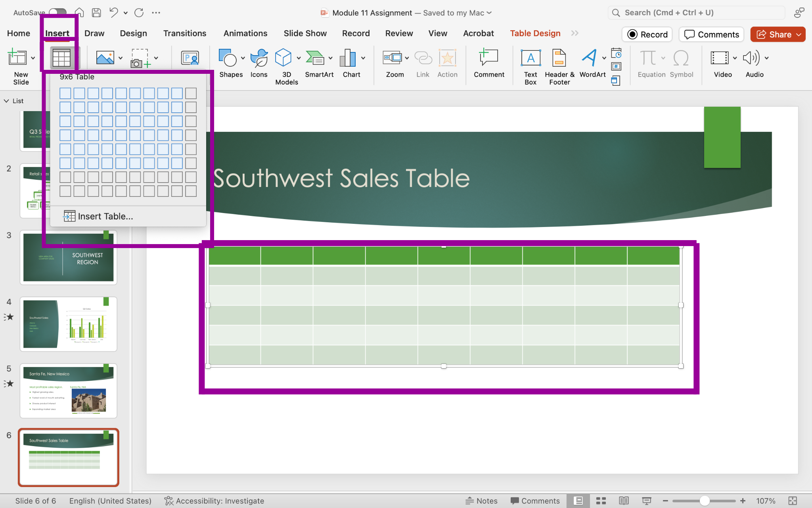Open the Home tab
The height and width of the screenshot is (508, 812).
coord(19,33)
